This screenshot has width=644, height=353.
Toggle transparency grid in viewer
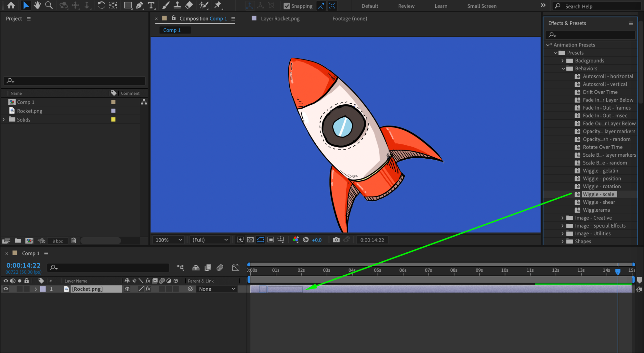pos(250,240)
